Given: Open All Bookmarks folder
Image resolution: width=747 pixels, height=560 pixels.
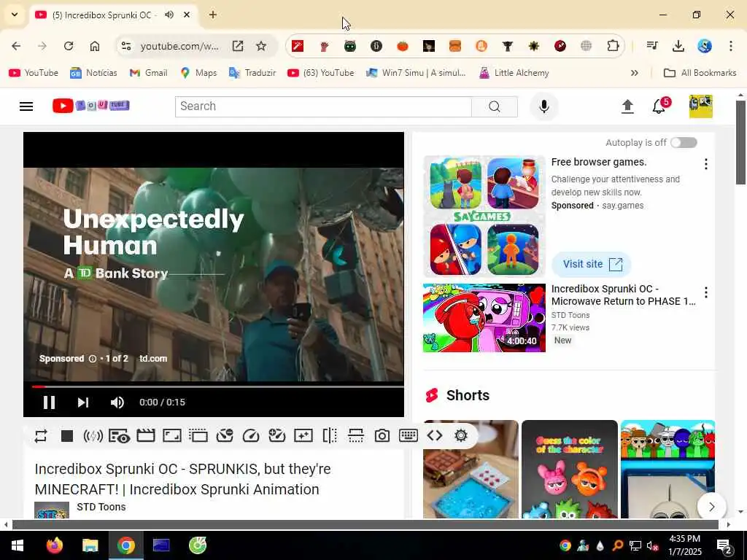Looking at the screenshot, I should click(700, 73).
